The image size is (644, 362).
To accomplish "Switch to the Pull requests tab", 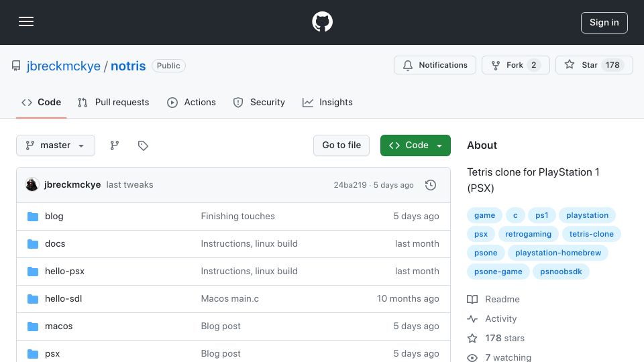I will (113, 102).
